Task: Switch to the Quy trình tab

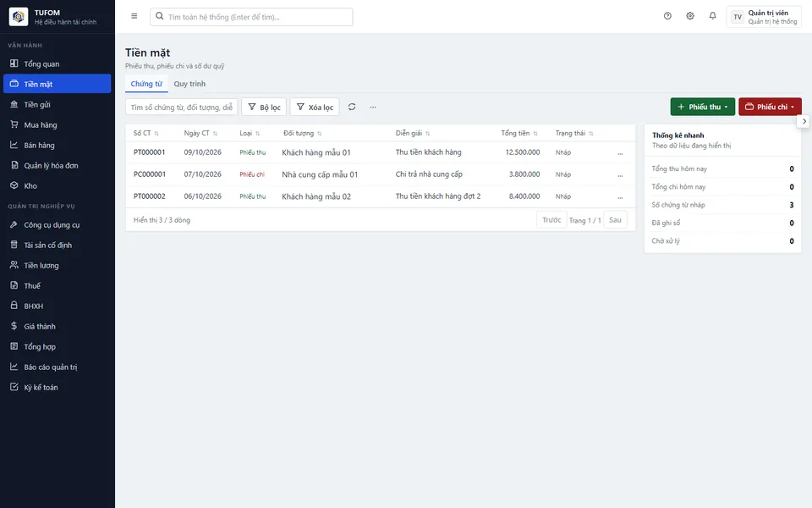Action: pos(189,84)
